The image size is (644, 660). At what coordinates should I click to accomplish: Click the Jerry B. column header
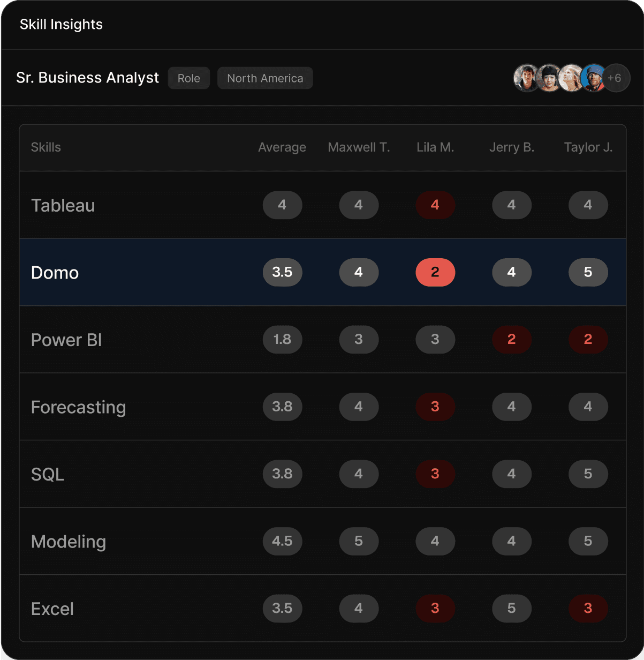(x=512, y=147)
